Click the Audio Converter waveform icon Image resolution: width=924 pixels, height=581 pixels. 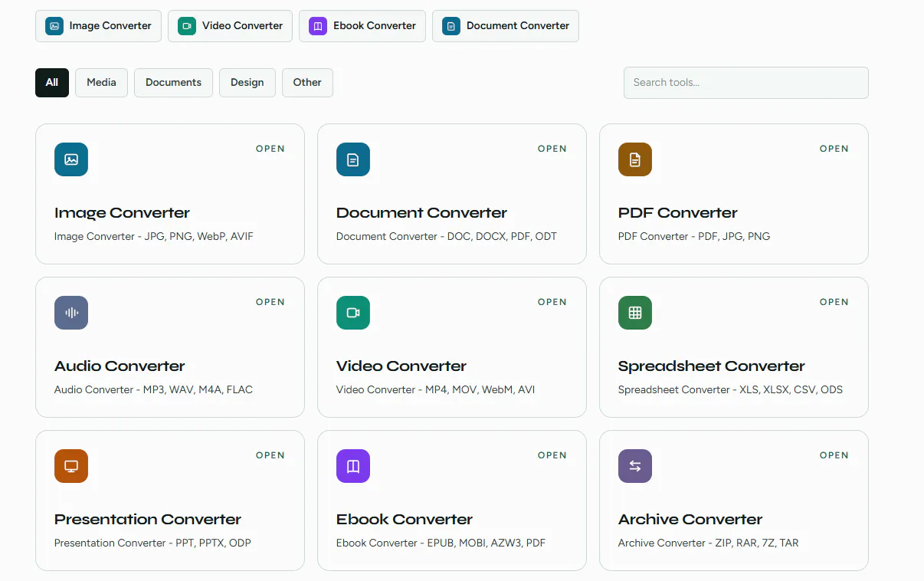[71, 313]
